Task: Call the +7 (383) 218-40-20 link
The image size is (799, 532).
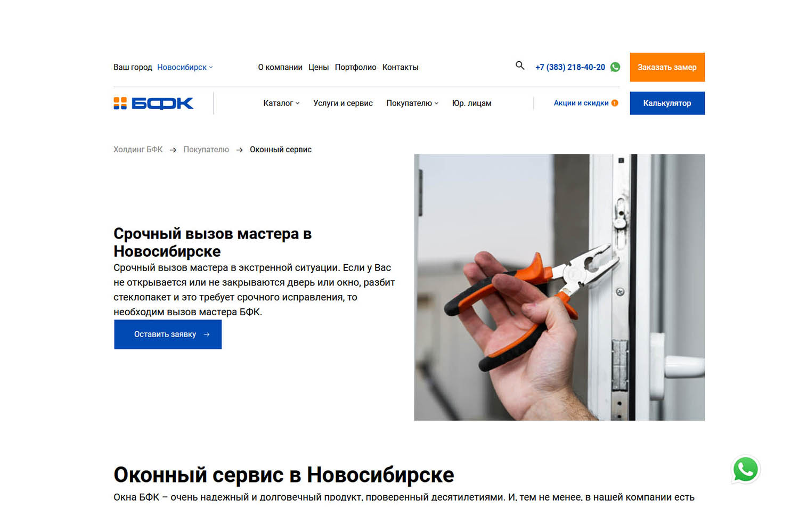Action: click(x=570, y=67)
